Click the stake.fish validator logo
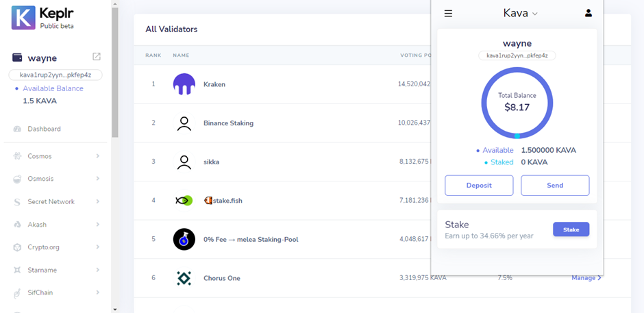The width and height of the screenshot is (644, 313). pos(184,201)
